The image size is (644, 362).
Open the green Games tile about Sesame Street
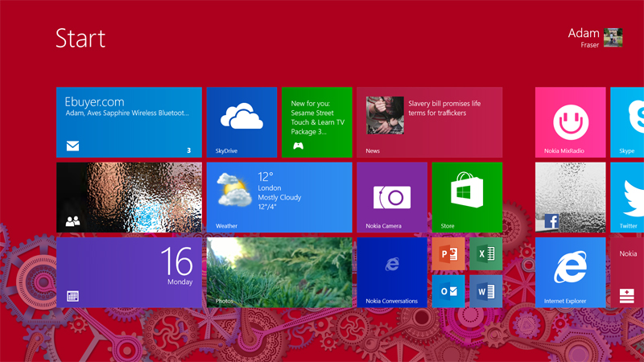(x=316, y=122)
